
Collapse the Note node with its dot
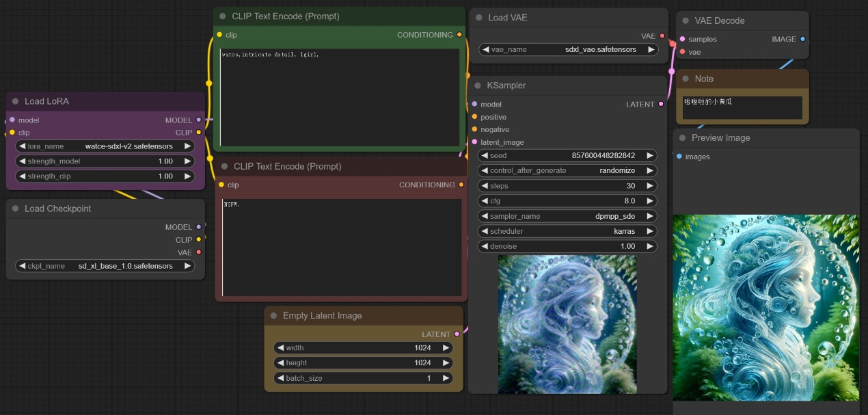685,79
